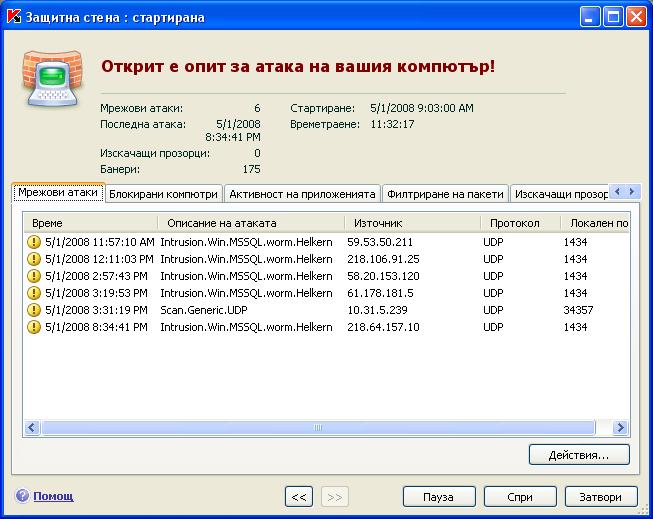Click right arrow of horizontal scrollbar

coord(621,428)
